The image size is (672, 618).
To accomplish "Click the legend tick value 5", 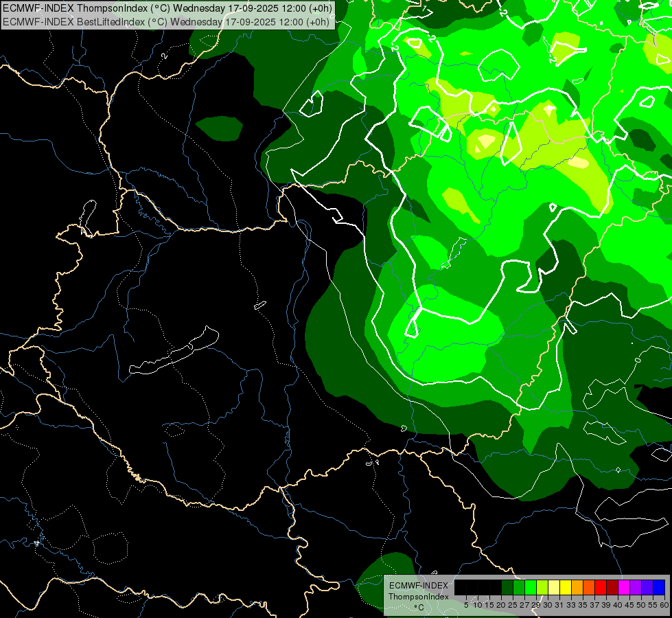I will [466, 604].
